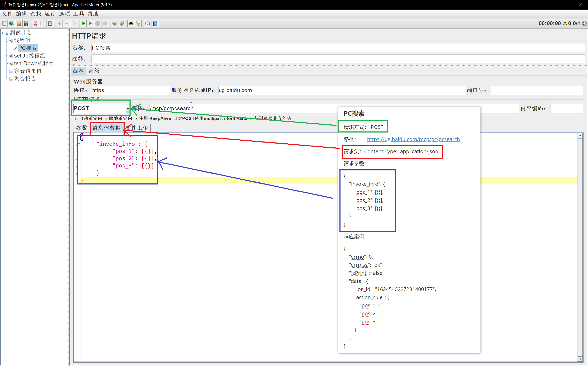Click Start no pauses icon
Screen dimensions: 588x366
pyautogui.click(x=90, y=23)
